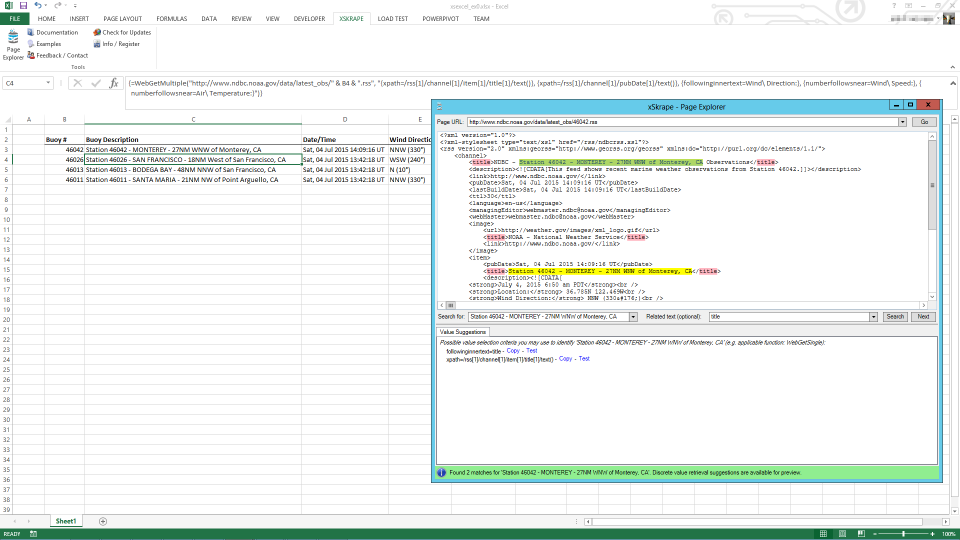Click zoom in plus on status bar
The image size is (960, 540).
[932, 534]
